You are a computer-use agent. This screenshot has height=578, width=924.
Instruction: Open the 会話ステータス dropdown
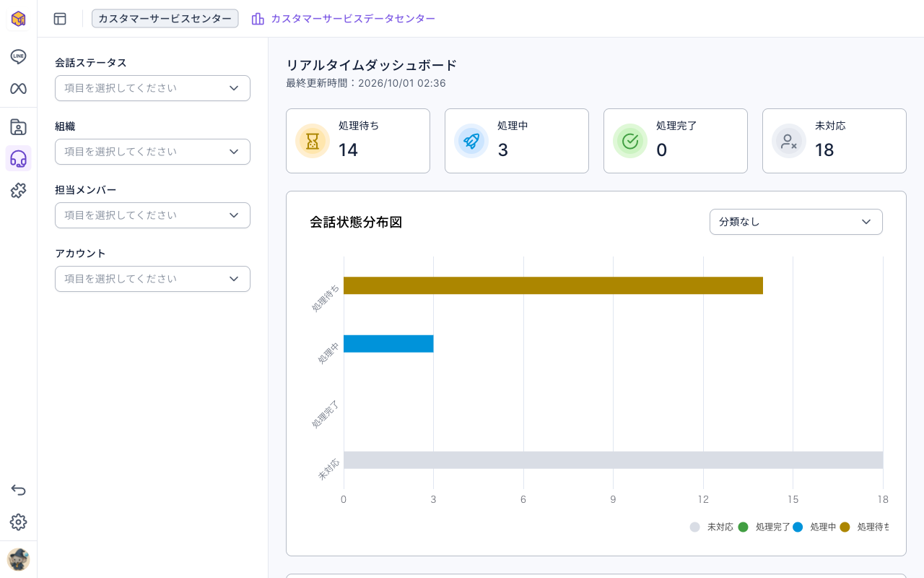point(152,88)
